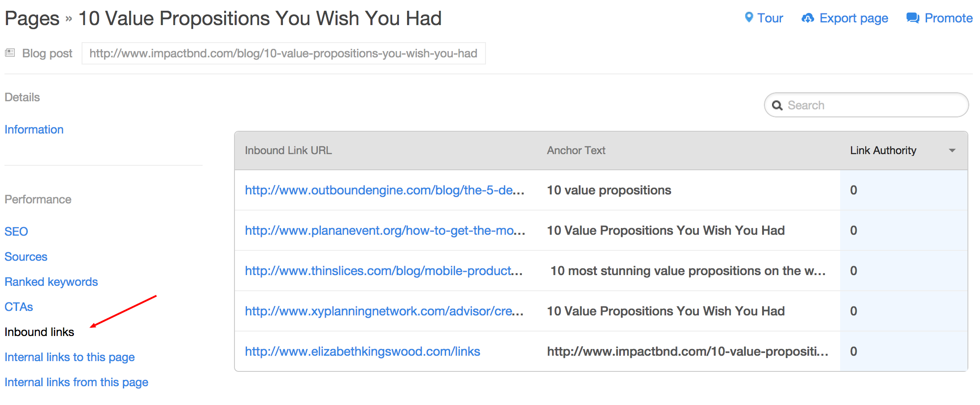The height and width of the screenshot is (405, 980).
Task: Open the elizabethkingswood.com/links URL
Action: (x=362, y=351)
